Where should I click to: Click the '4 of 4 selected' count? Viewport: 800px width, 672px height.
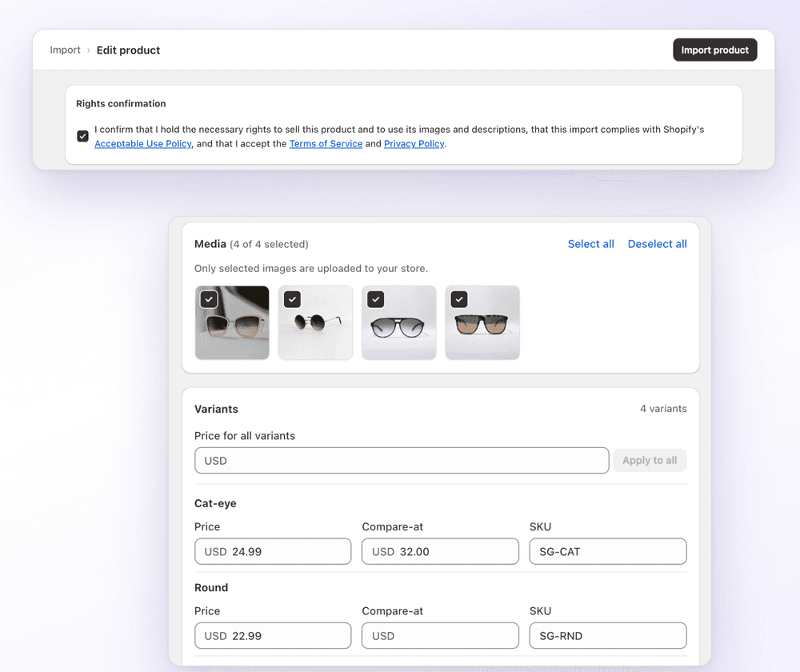(x=269, y=245)
